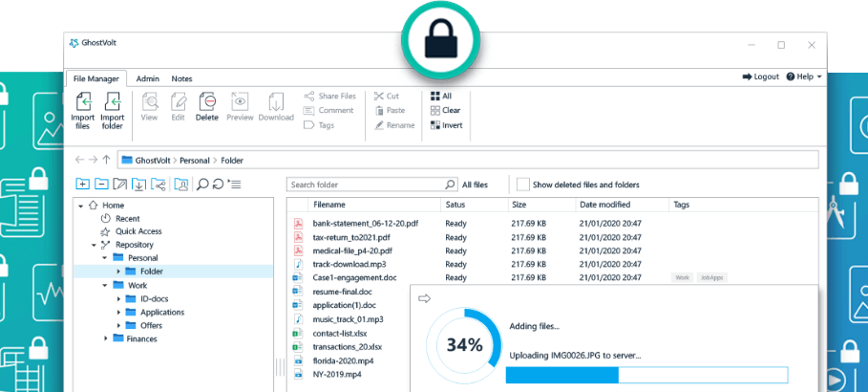Select Recent in the tree

pos(128,218)
